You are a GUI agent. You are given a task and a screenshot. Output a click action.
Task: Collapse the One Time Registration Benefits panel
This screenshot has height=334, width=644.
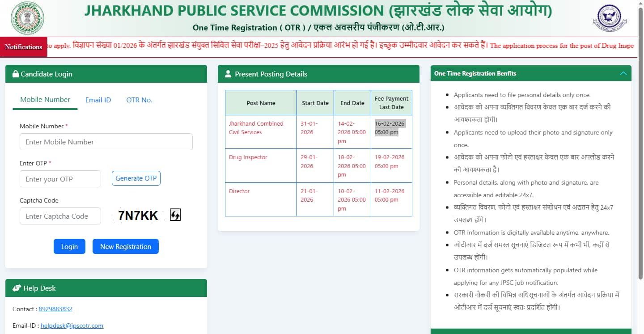(623, 74)
